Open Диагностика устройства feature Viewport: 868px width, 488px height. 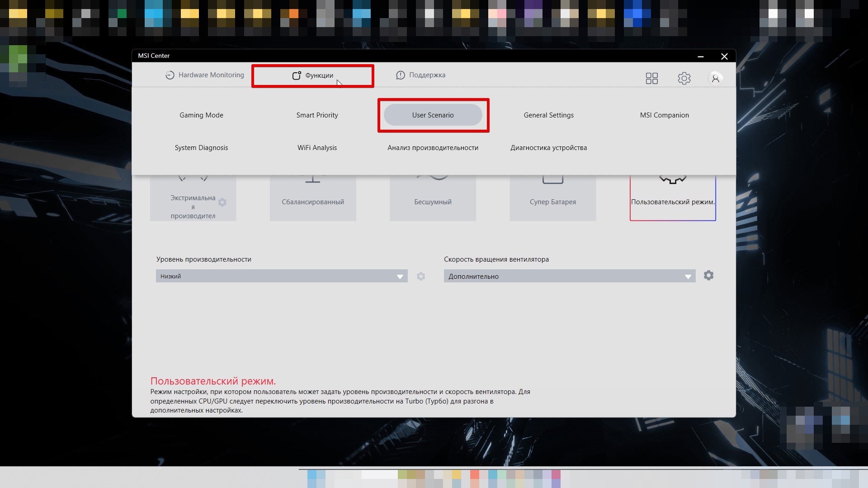pyautogui.click(x=548, y=148)
